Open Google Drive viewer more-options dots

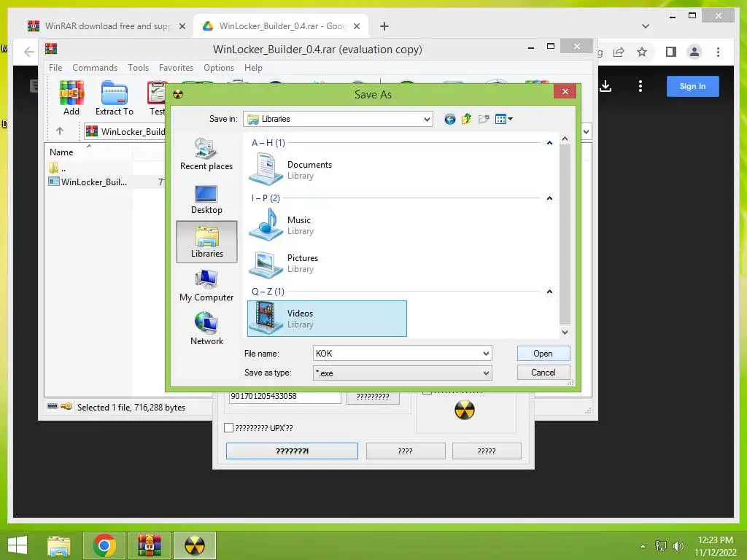tap(640, 86)
